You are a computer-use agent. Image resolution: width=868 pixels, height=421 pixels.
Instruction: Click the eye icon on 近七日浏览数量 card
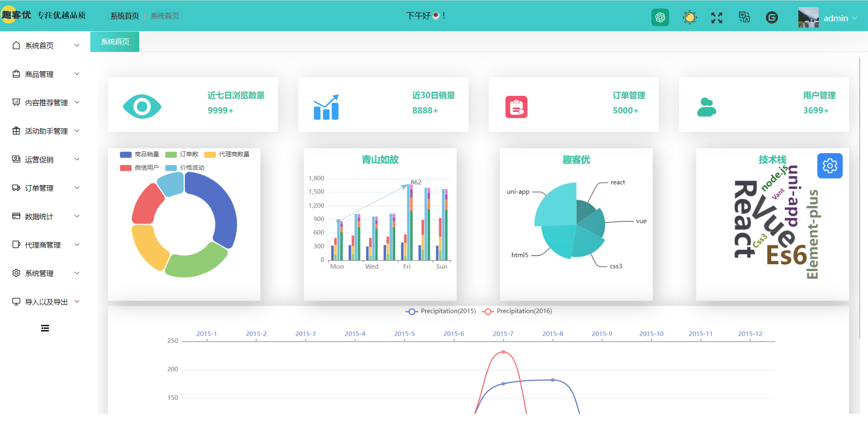point(142,107)
